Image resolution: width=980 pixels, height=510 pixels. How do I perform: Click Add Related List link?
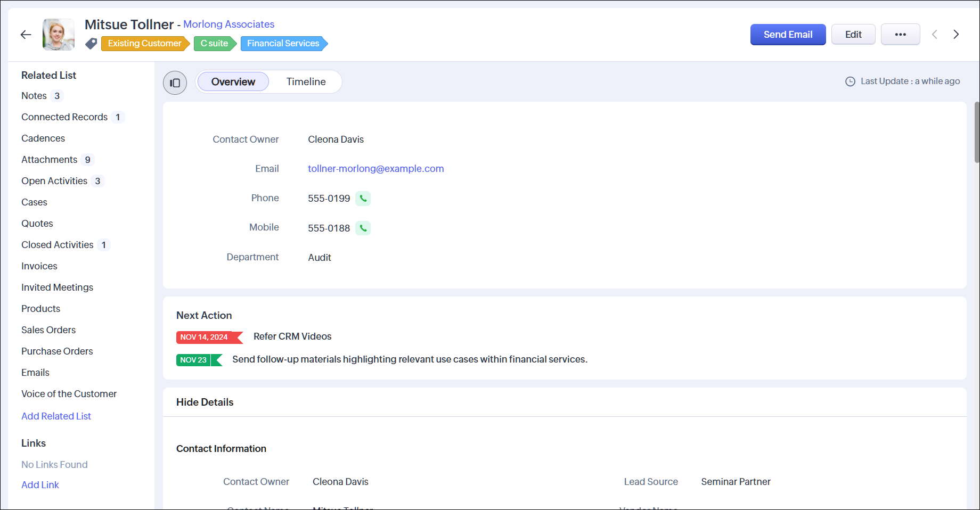pyautogui.click(x=56, y=416)
